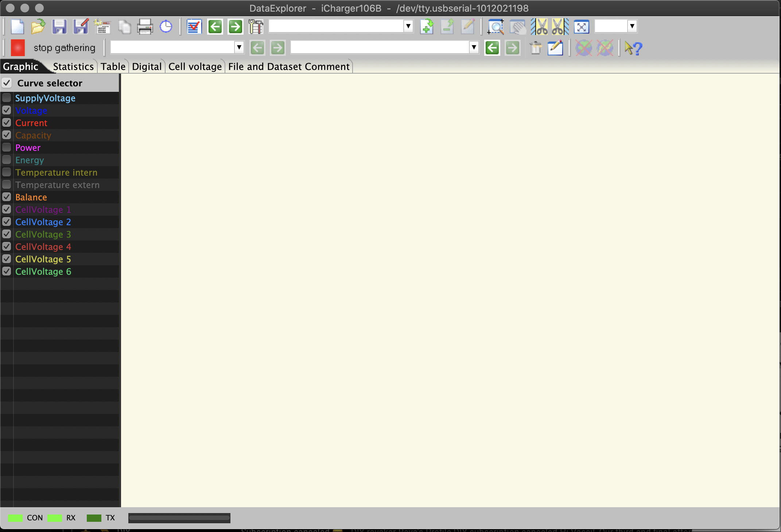Click the help/question mark button
The image size is (781, 532).
[x=633, y=48]
